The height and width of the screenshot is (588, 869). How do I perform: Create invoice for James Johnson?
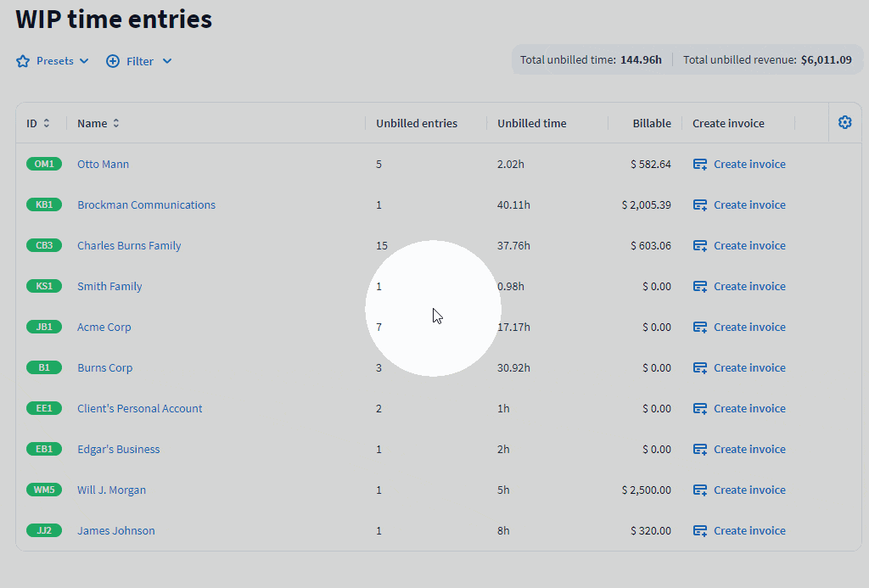tap(748, 530)
